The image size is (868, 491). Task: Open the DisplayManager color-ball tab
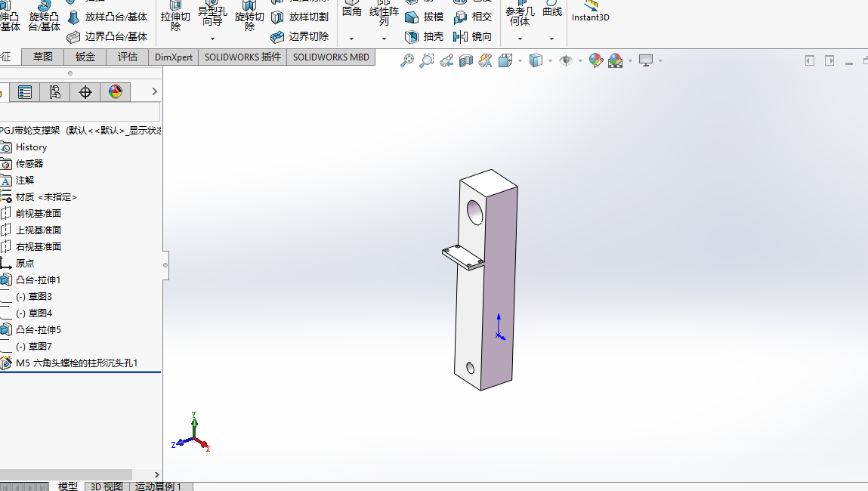click(115, 92)
